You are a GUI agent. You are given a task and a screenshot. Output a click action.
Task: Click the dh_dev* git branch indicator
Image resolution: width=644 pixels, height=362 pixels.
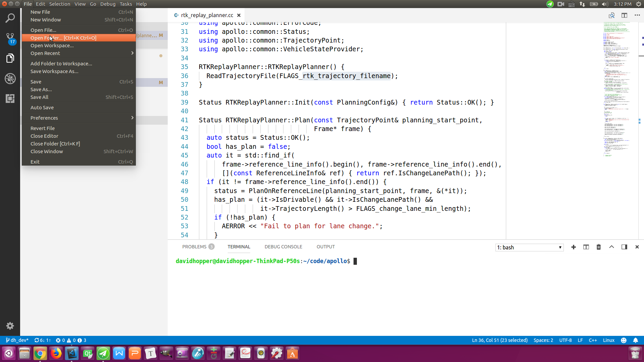click(x=17, y=340)
